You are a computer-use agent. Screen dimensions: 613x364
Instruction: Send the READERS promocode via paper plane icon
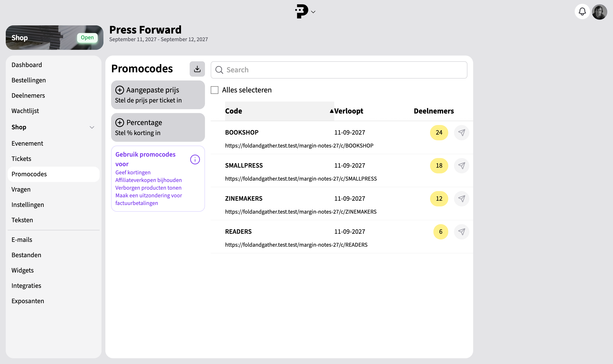tap(461, 232)
